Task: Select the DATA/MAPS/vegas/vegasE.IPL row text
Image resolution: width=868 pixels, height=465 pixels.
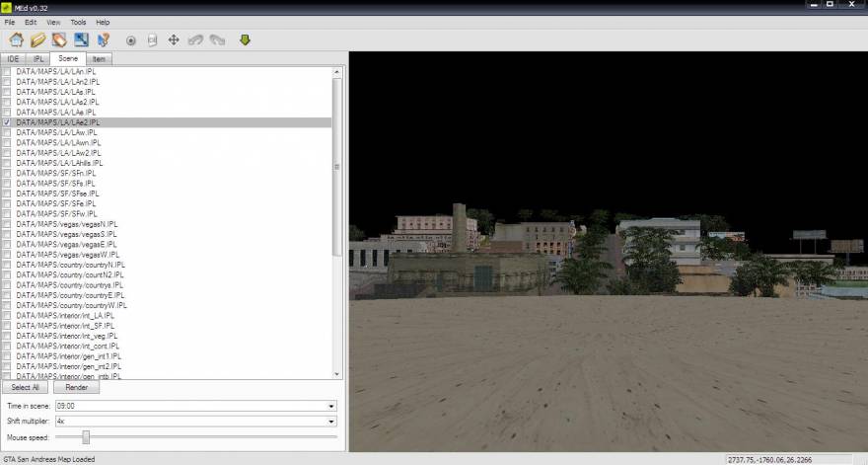Action: [66, 245]
